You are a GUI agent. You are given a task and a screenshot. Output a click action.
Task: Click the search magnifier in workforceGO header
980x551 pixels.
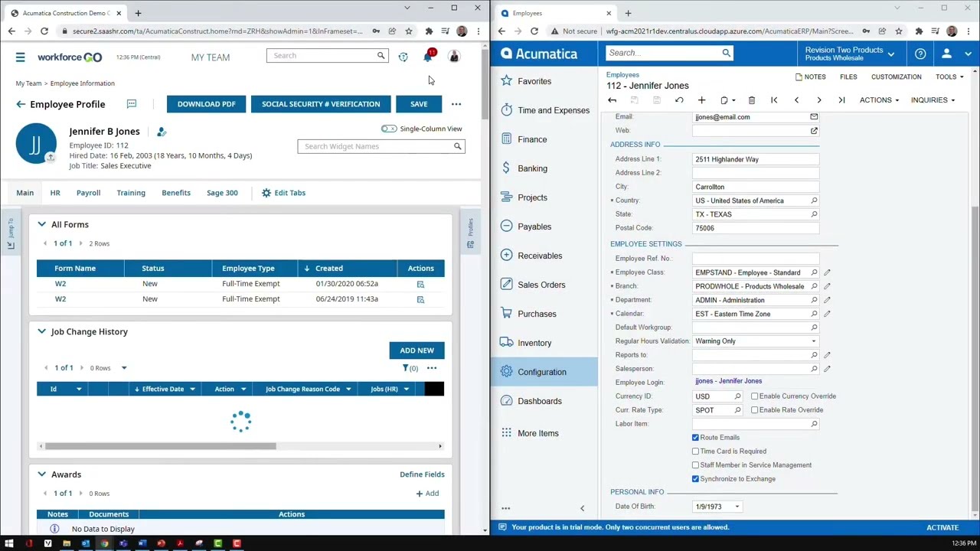pyautogui.click(x=381, y=56)
